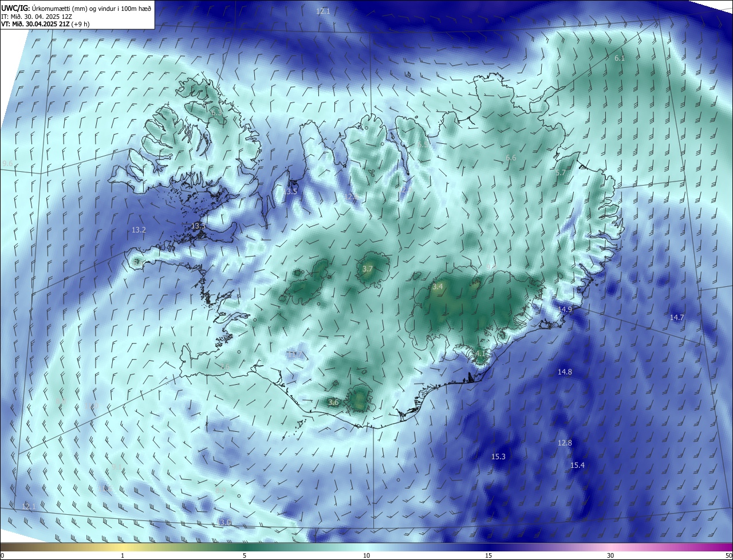The height and width of the screenshot is (560, 733).
Task: Click the 13.3 value label
Action: pos(198,226)
